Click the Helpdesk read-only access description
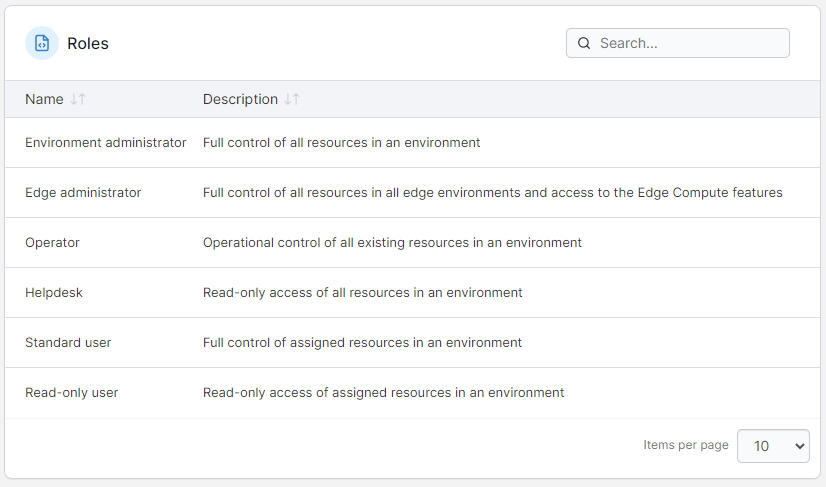 pos(362,293)
